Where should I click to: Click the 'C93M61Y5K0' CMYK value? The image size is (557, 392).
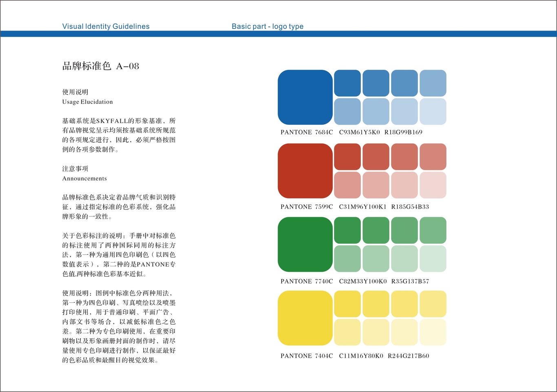[360, 132]
